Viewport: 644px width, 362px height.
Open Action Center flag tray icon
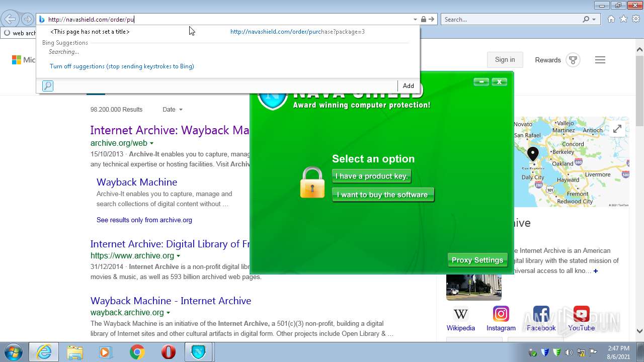point(593,352)
